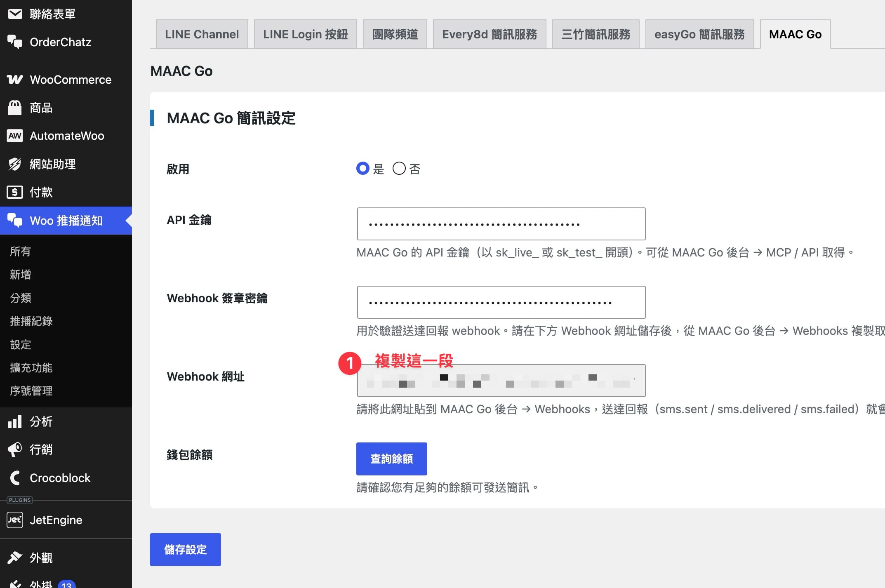Switch to the 三竹簡訊服務 tab
Image resolution: width=885 pixels, height=588 pixels.
(x=596, y=34)
